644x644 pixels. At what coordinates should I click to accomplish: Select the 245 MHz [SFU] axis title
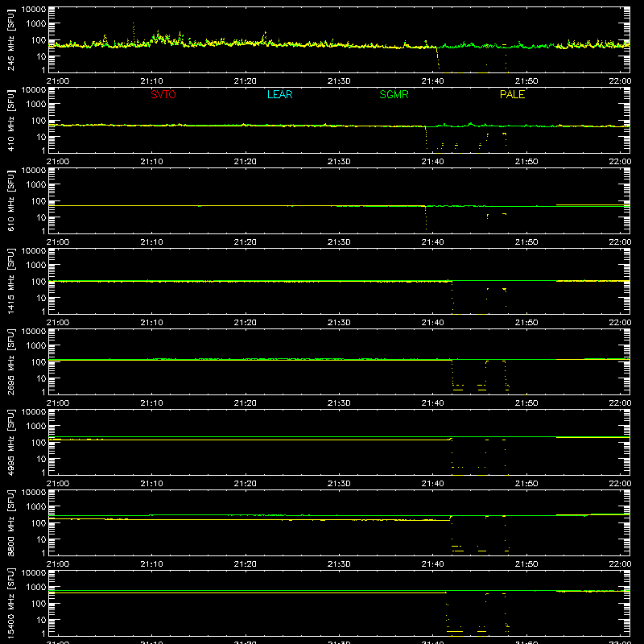click(x=11, y=39)
